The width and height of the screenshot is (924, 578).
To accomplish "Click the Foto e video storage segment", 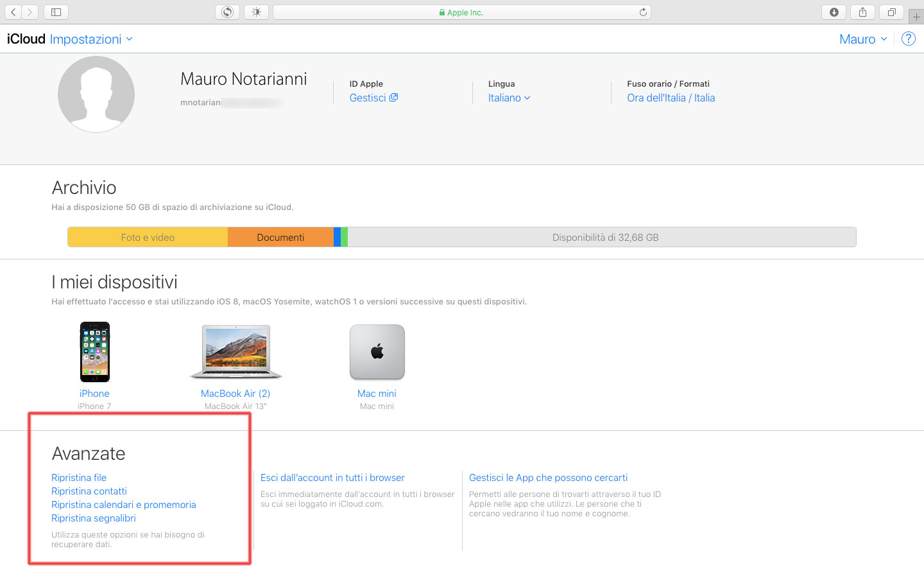I will pyautogui.click(x=148, y=237).
